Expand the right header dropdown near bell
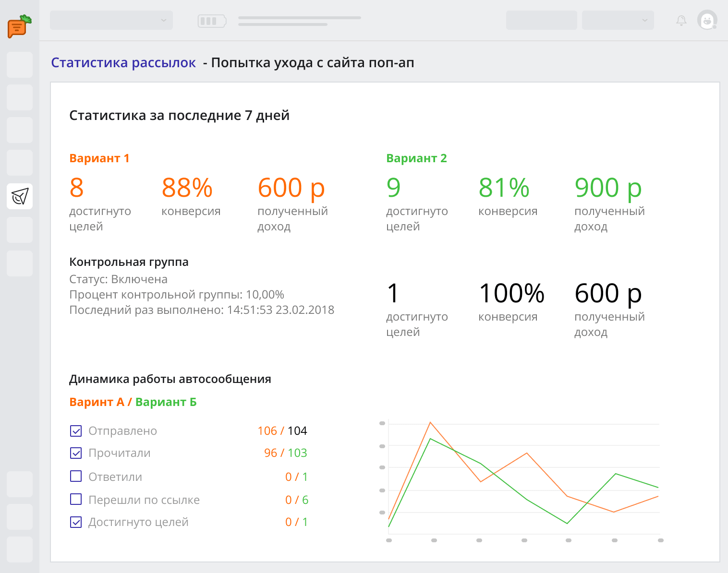 [x=618, y=20]
